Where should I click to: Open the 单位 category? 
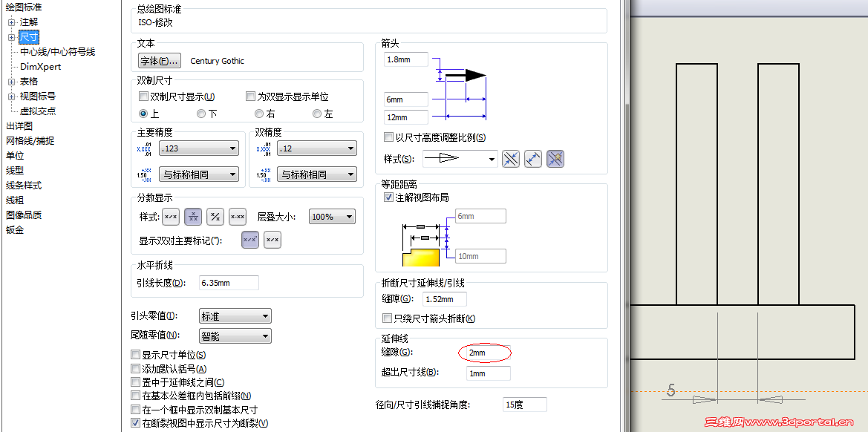click(x=15, y=155)
